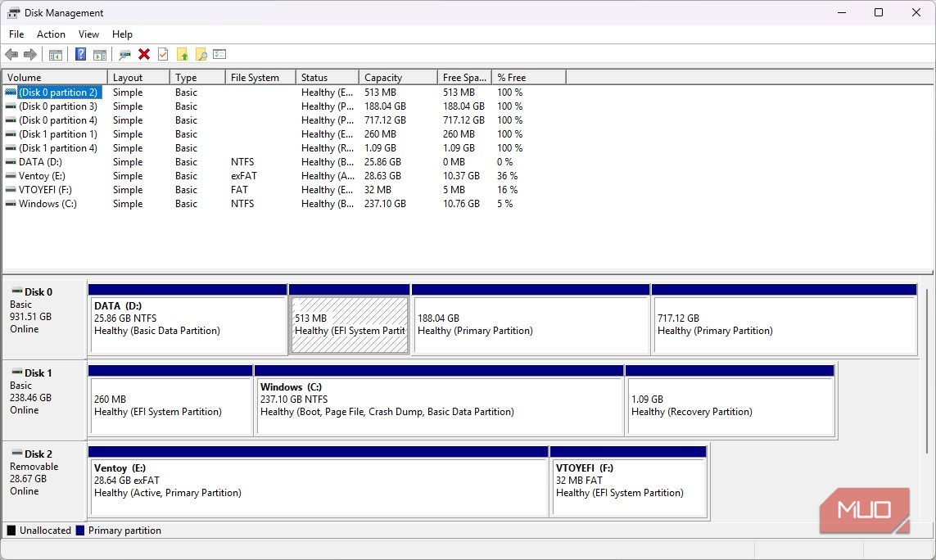Screen dimensions: 936x560
Task: Open the Help menu
Action: pos(122,34)
